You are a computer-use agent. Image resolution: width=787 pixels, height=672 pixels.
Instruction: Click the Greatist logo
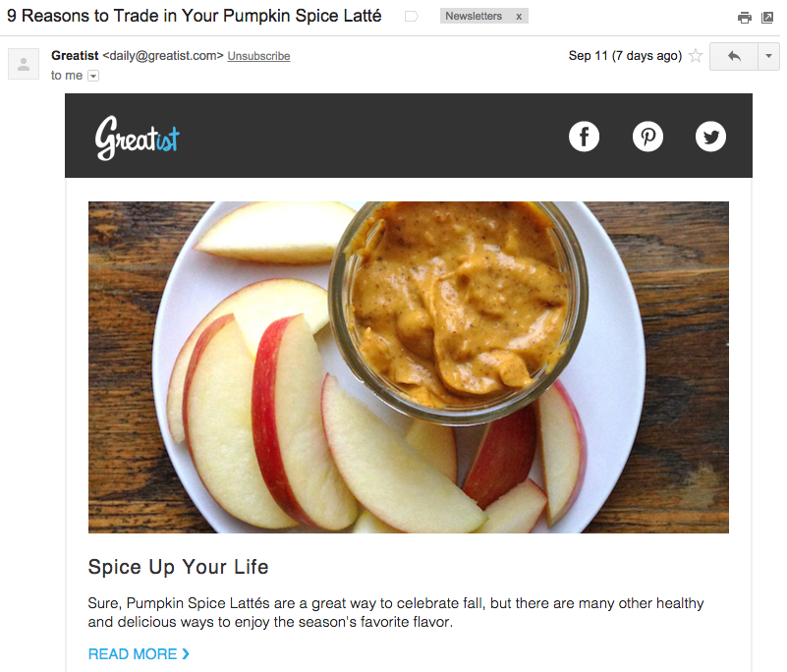[x=137, y=138]
